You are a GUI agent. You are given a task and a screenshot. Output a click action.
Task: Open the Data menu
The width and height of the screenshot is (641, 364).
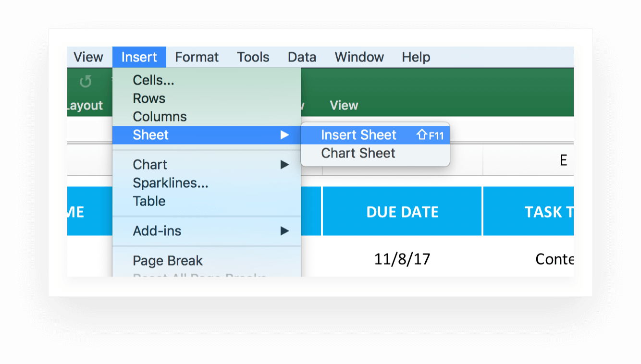click(x=302, y=57)
